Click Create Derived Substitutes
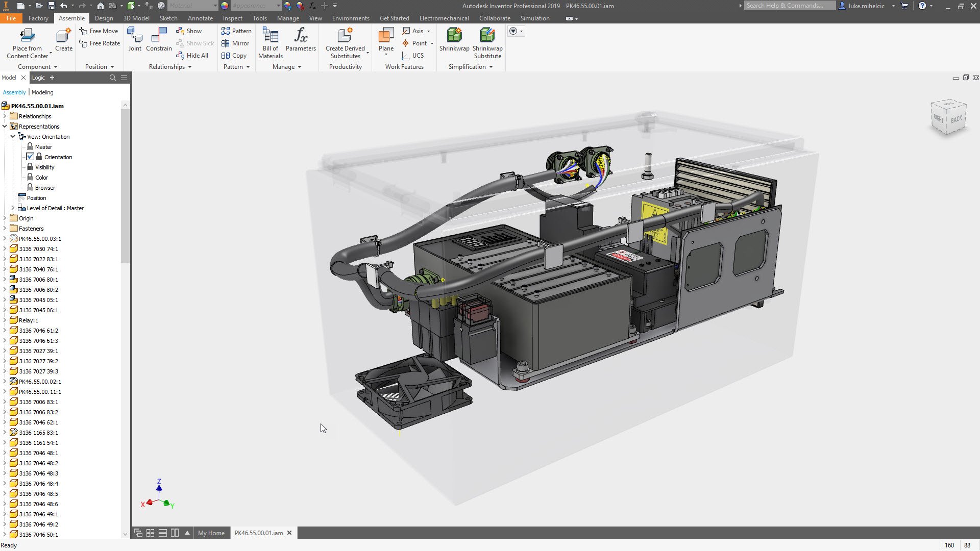The width and height of the screenshot is (980, 551). [x=345, y=43]
